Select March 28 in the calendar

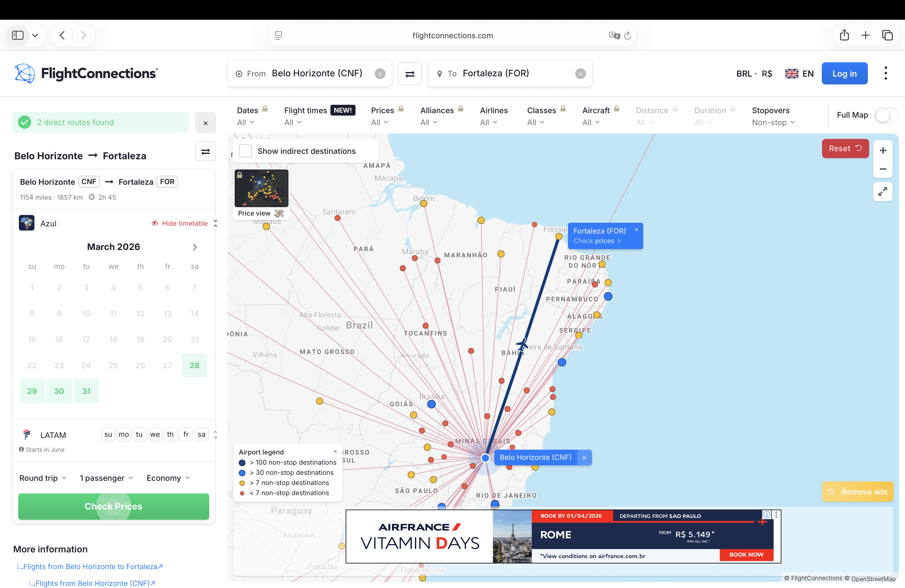[194, 366]
